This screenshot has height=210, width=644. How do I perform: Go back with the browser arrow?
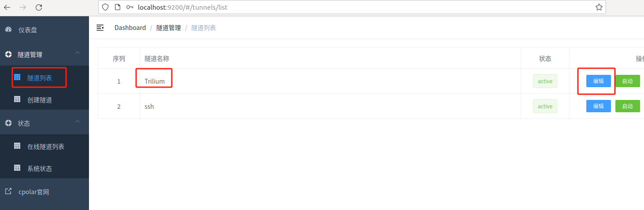coord(7,7)
